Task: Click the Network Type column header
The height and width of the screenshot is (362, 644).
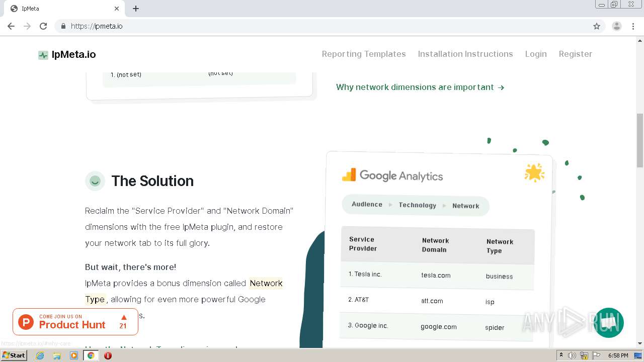Action: pos(500,246)
